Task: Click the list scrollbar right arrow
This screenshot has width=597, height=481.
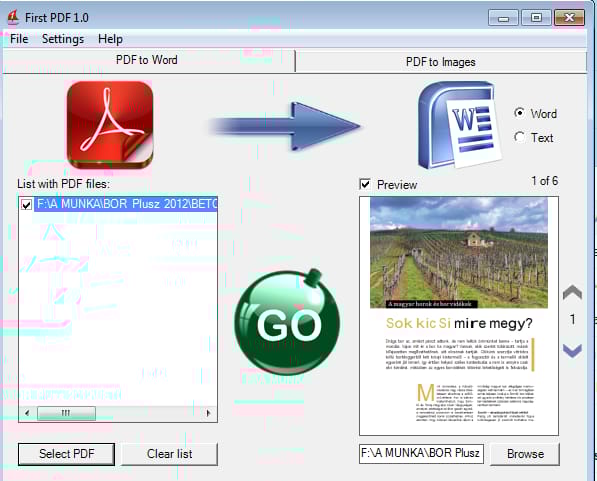Action: pyautogui.click(x=208, y=413)
